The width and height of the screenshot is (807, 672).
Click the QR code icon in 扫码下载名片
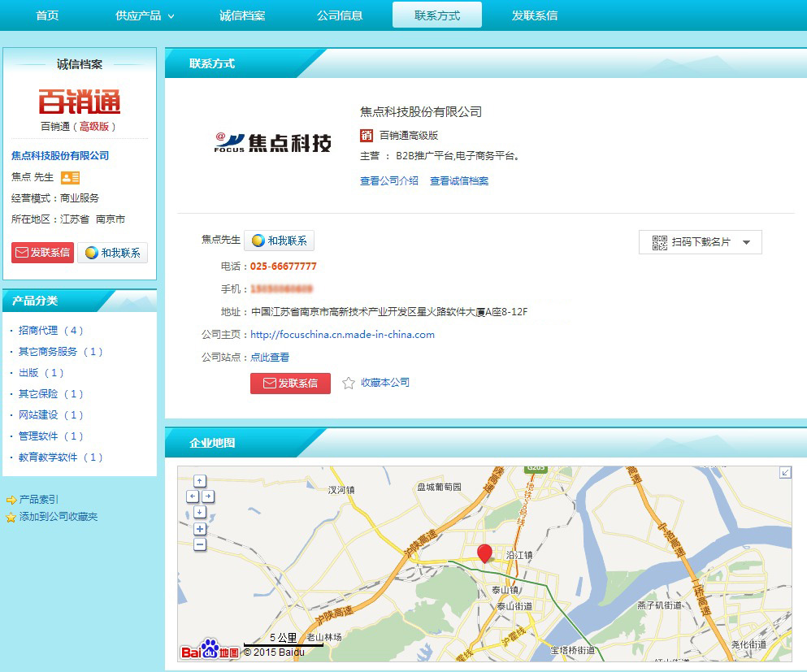pyautogui.click(x=659, y=242)
